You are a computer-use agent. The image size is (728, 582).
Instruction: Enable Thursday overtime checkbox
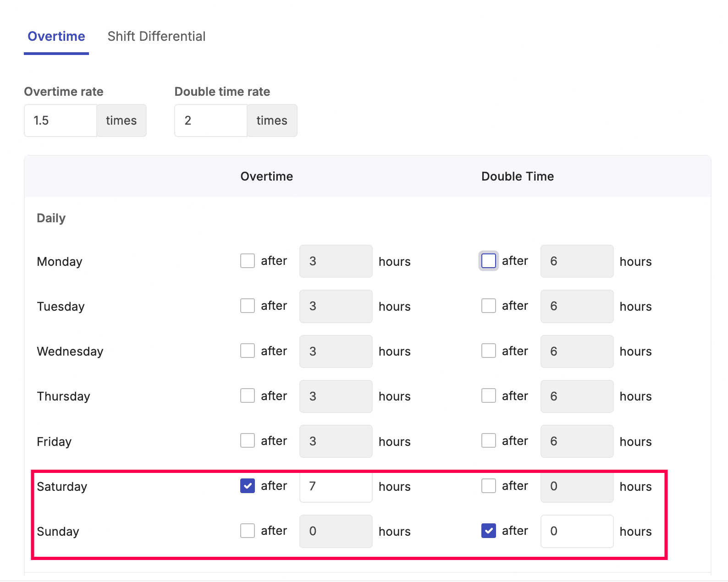point(248,395)
